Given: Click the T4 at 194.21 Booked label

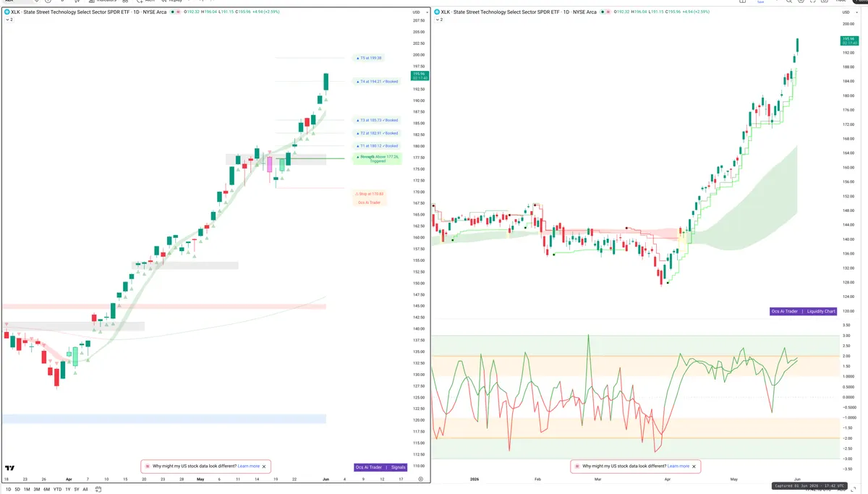Looking at the screenshot, I should [x=378, y=82].
